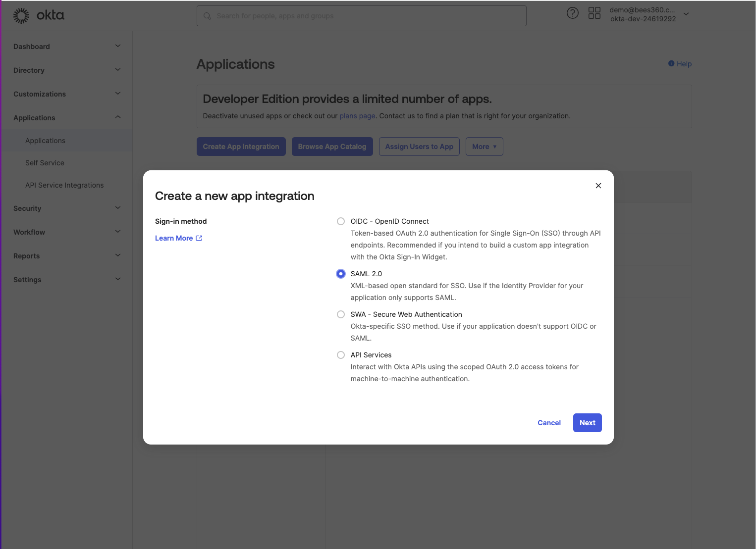
Task: Select the API Services radio button
Action: 341,355
